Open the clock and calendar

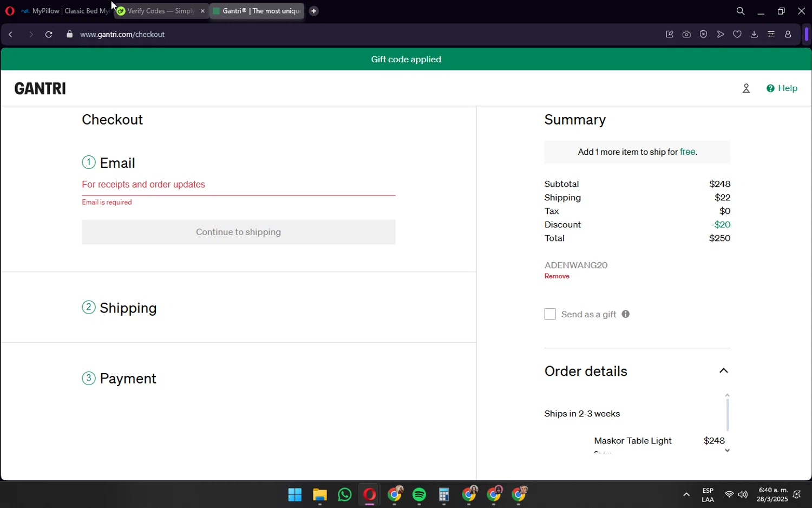772,494
